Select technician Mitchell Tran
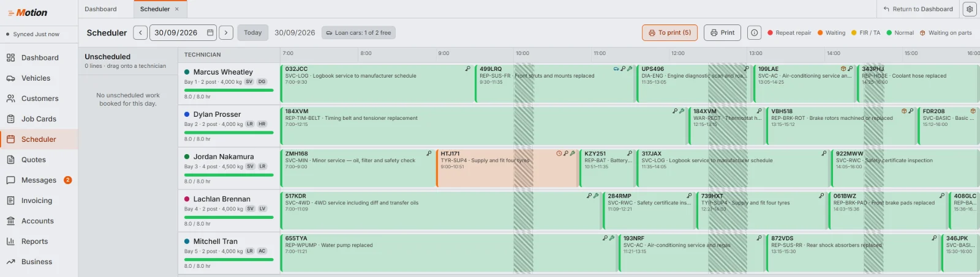This screenshot has width=980, height=277. [216, 242]
